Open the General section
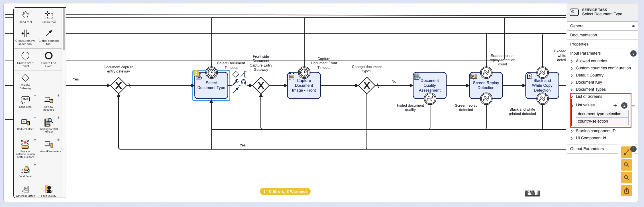The width and height of the screenshot is (644, 207). click(x=577, y=26)
